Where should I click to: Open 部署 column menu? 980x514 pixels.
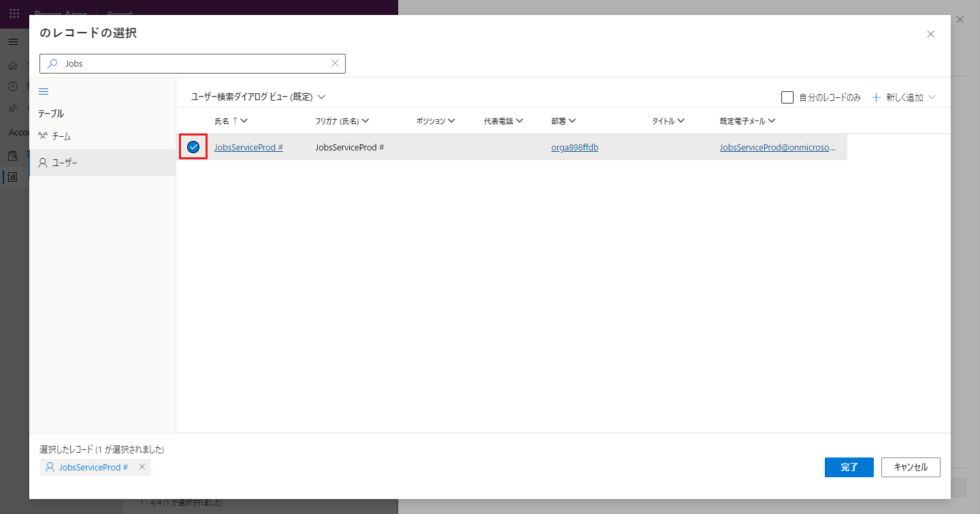[563, 121]
